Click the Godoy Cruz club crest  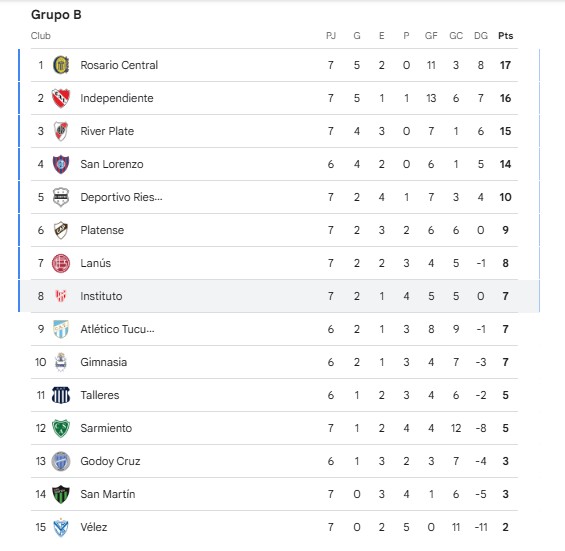[61, 461]
